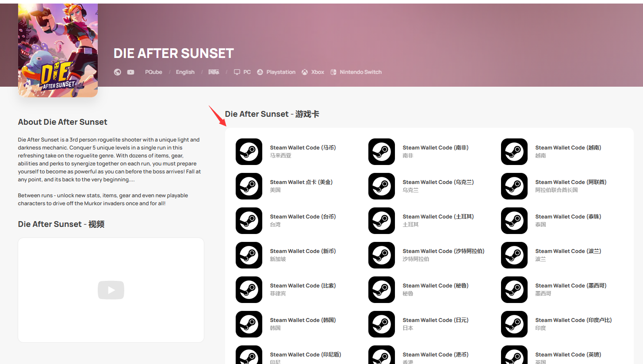
Task: Open Steam Wallet Code (南非) title link
Action: click(436, 148)
